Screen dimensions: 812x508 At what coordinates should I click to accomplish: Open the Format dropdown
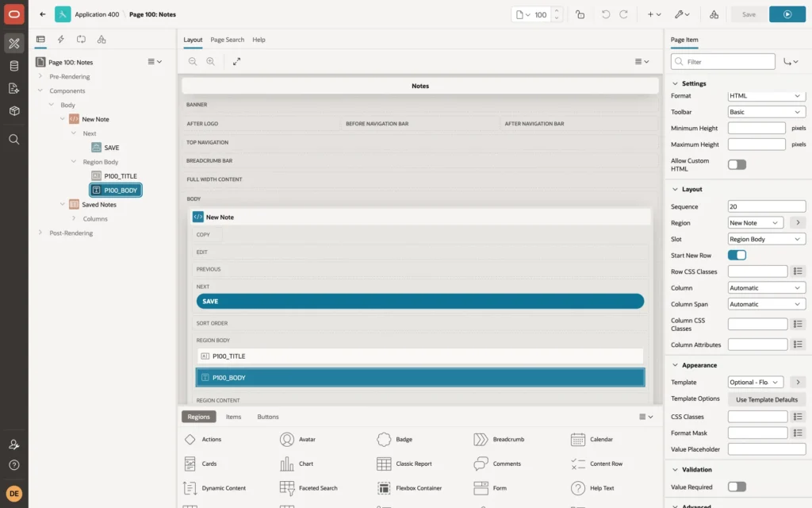[x=766, y=96]
